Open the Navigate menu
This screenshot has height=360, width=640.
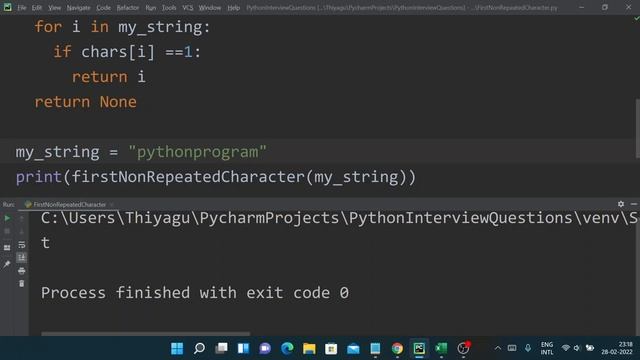click(x=78, y=8)
